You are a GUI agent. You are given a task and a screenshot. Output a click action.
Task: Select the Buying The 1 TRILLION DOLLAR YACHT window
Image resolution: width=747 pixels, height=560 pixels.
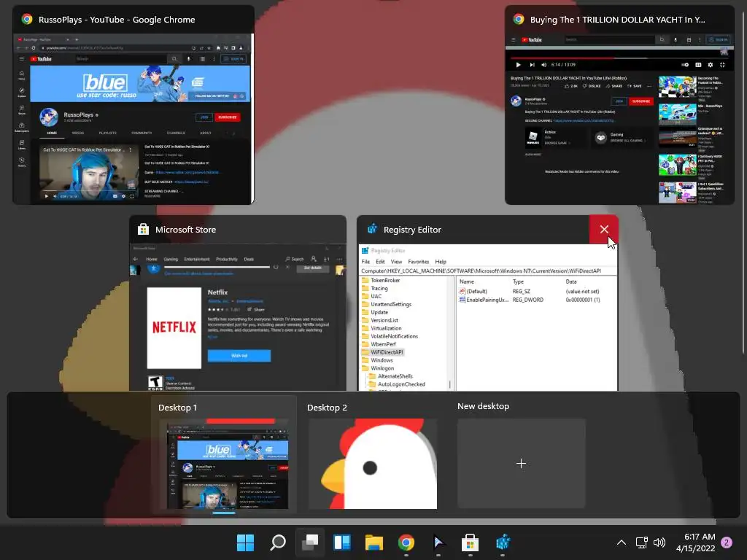point(619,105)
